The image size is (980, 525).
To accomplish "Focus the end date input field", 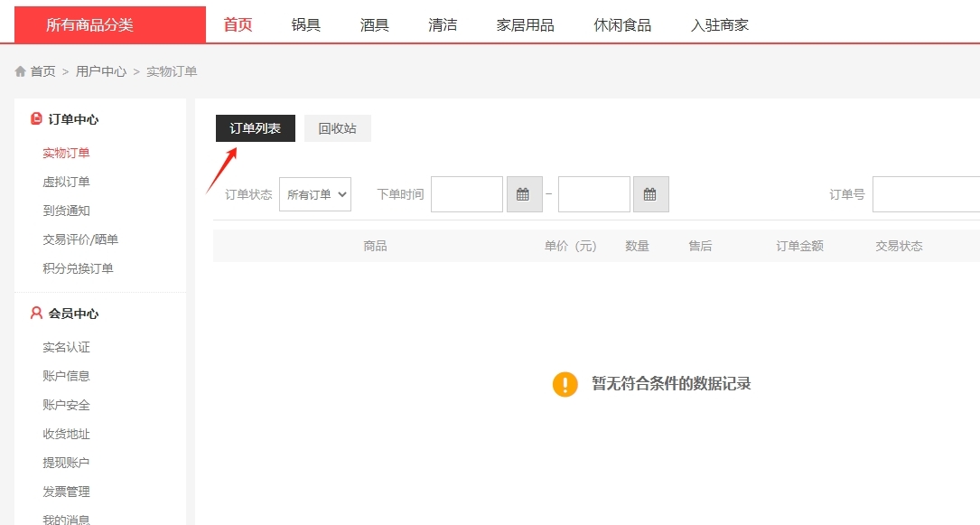I will click(x=593, y=194).
